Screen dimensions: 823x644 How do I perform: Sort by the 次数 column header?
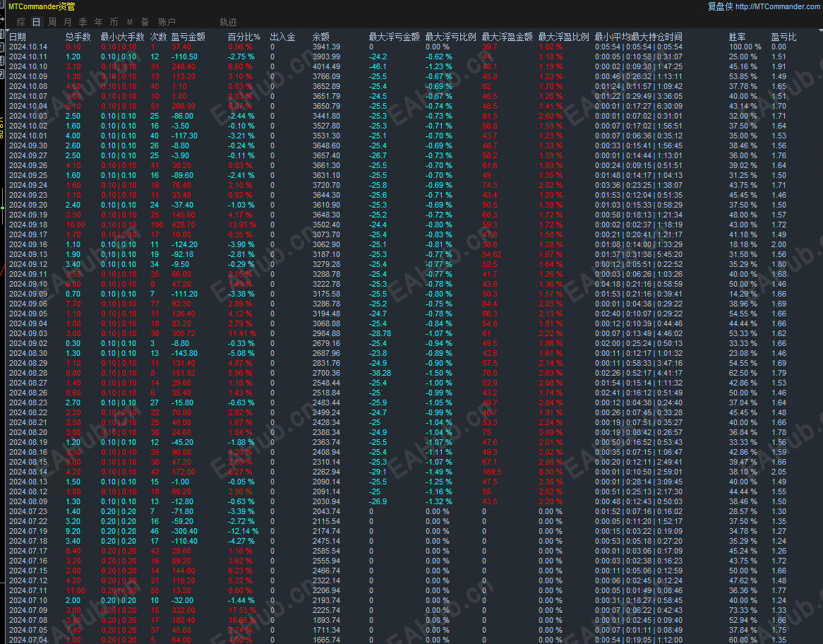pyautogui.click(x=159, y=37)
